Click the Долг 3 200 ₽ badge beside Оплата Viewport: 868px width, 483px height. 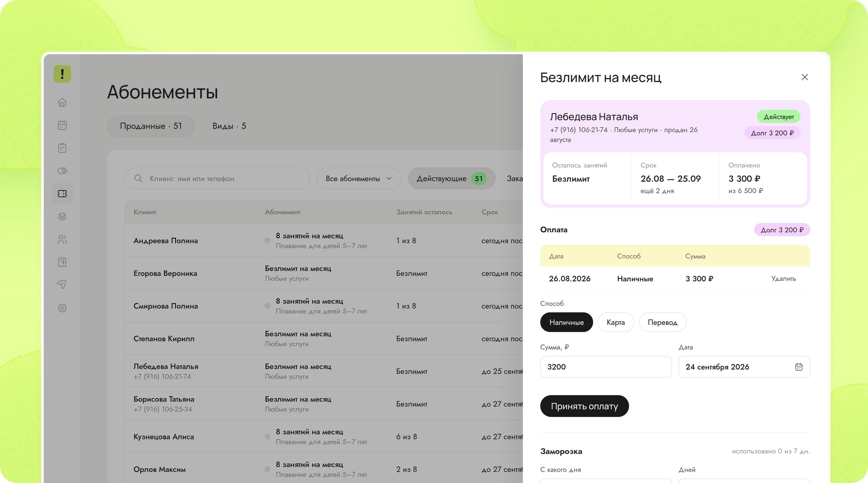pyautogui.click(x=782, y=230)
